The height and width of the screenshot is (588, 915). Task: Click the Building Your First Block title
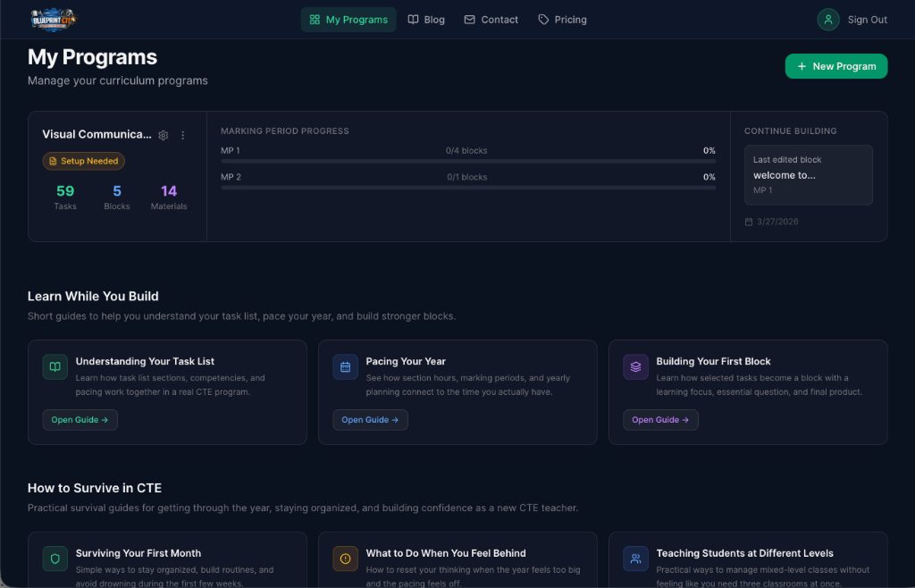click(x=713, y=361)
